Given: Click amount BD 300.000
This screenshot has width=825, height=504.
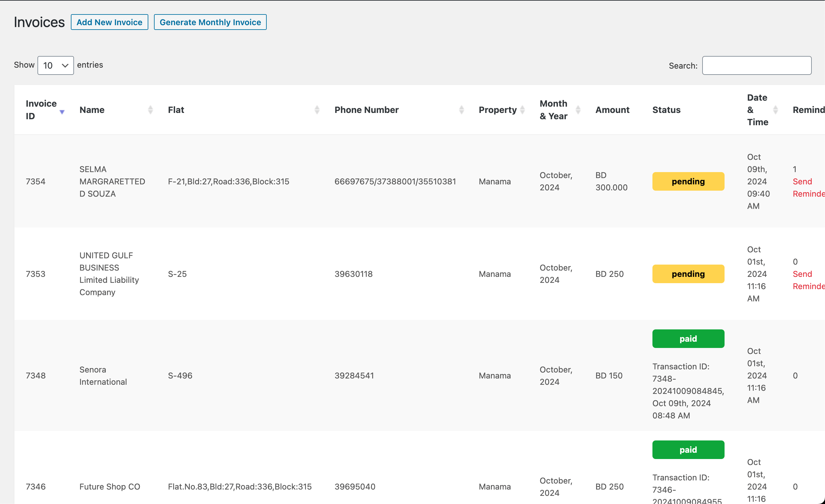Looking at the screenshot, I should [x=612, y=181].
